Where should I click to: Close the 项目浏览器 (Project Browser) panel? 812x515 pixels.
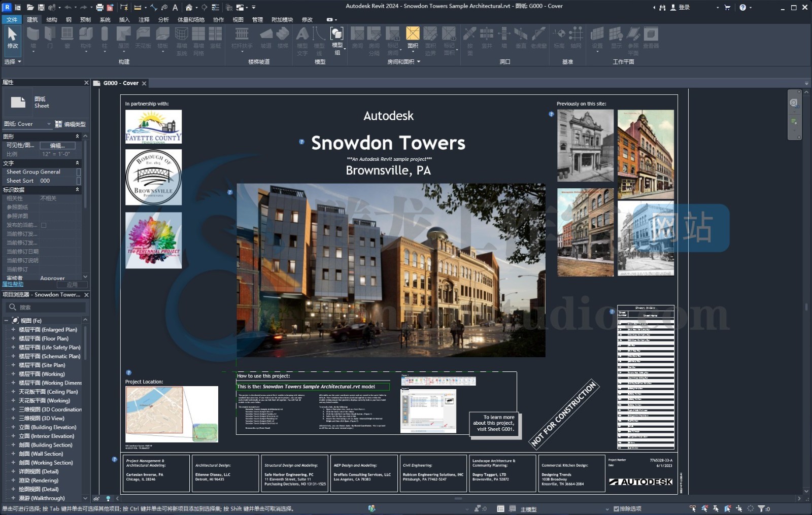[86, 295]
